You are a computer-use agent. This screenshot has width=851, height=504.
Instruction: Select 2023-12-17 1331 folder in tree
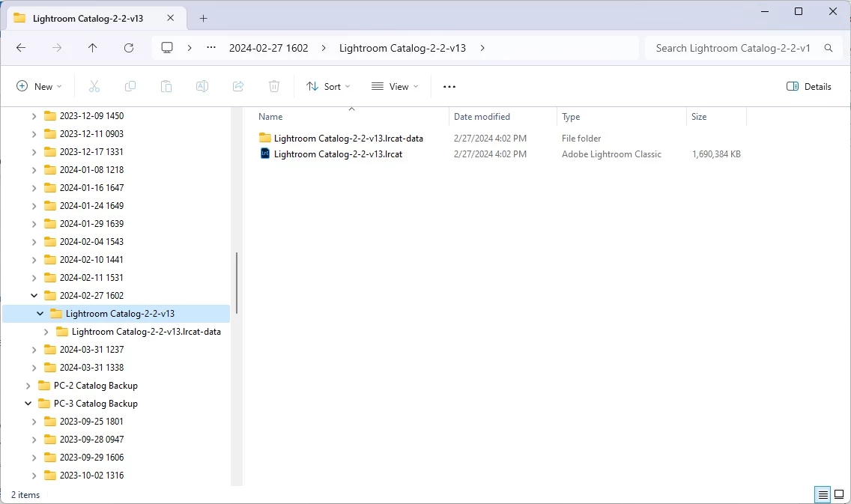coord(91,152)
